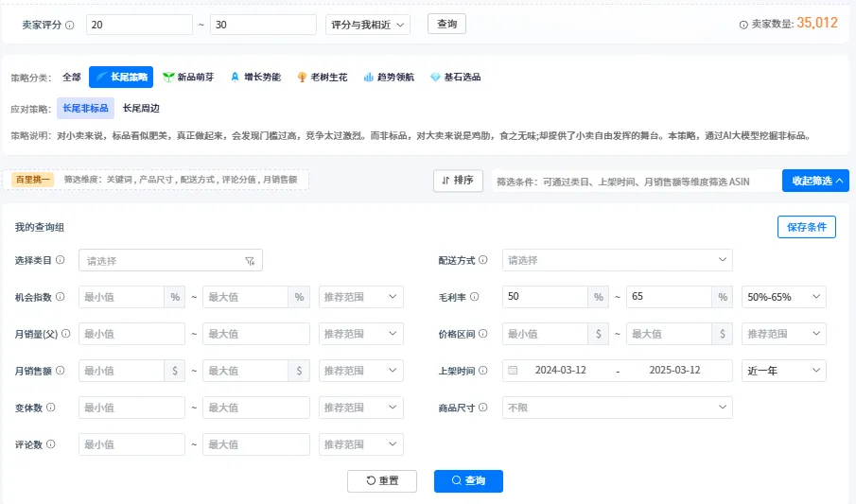Select 增长势能 strategy tab
856x504 pixels.
[x=255, y=77]
